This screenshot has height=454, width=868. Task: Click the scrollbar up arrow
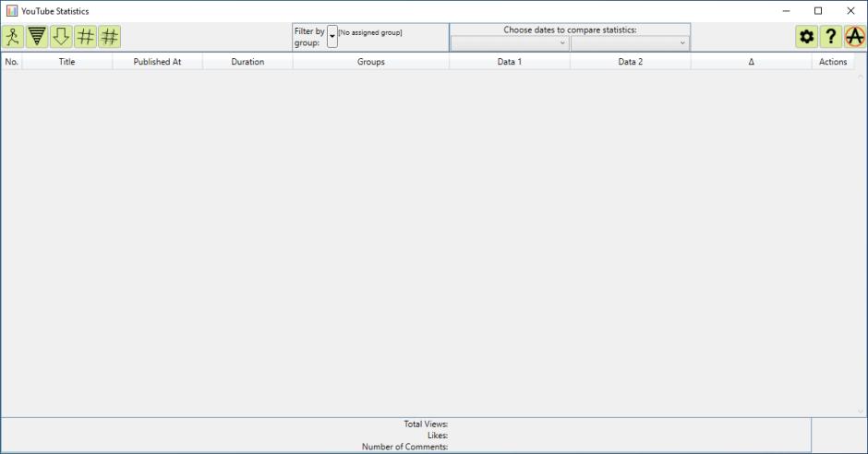point(861,77)
